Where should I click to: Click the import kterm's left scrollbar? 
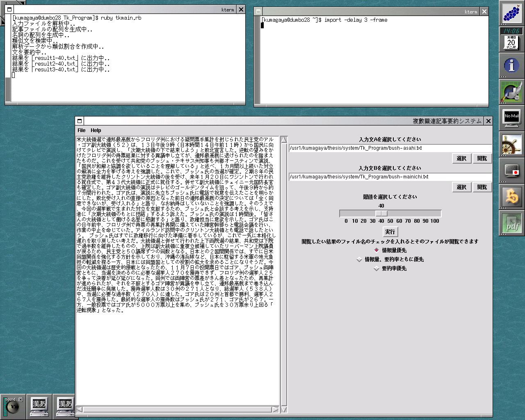(258, 60)
